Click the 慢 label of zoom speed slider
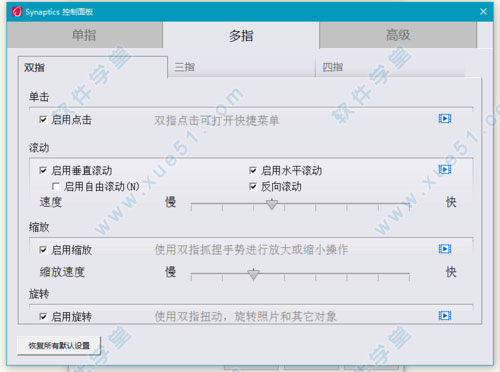 170,272
